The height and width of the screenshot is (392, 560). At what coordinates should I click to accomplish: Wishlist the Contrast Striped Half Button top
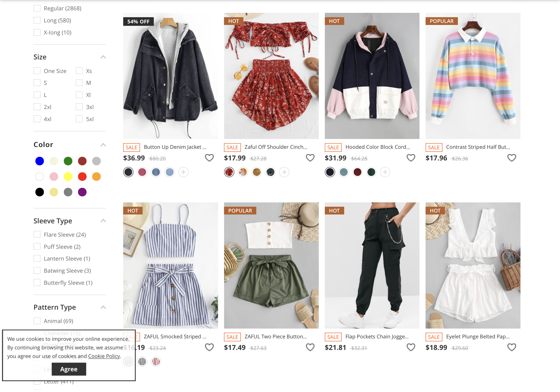tap(511, 158)
